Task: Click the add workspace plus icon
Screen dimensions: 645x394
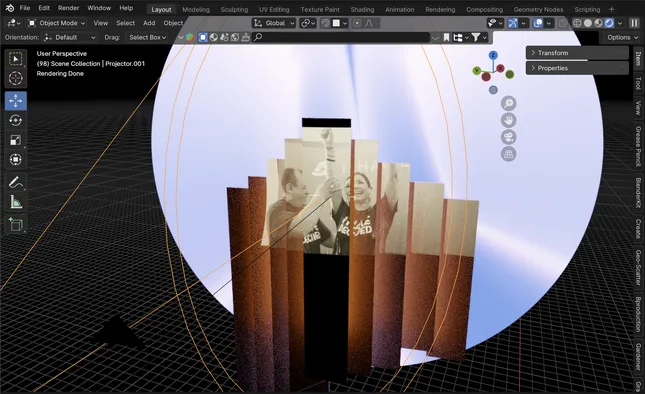Action: point(611,9)
